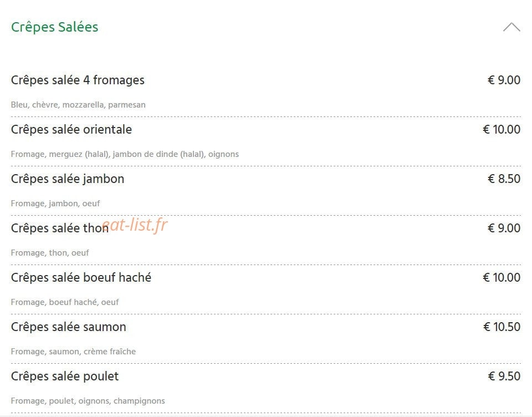Click the € 9.50 poulet price
Image resolution: width=532 pixels, height=417 pixels.
point(504,376)
